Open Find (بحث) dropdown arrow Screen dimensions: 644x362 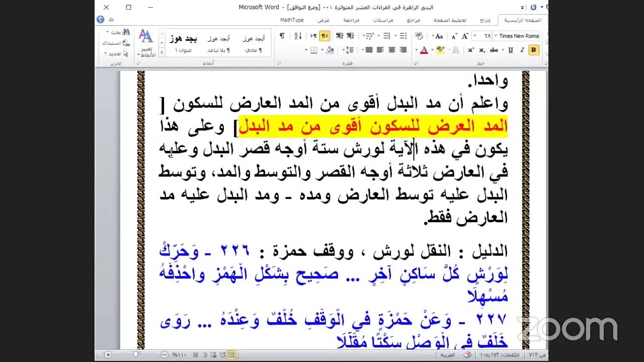pyautogui.click(x=108, y=32)
